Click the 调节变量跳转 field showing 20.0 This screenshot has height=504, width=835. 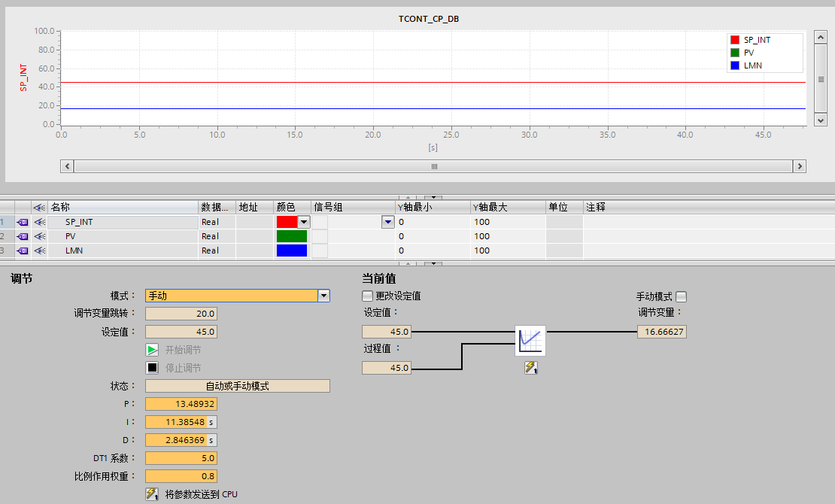pyautogui.click(x=181, y=314)
